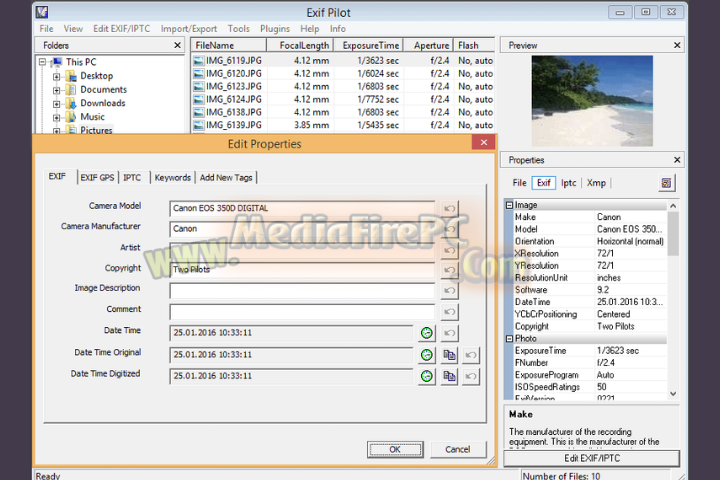The image size is (720, 480).
Task: Click the Properties list scrollbar down arrow
Action: (x=673, y=394)
